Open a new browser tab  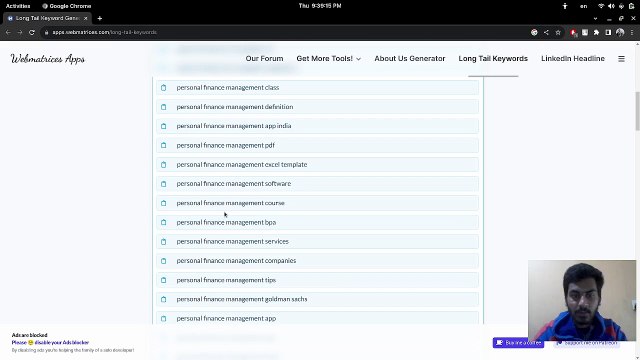tap(100, 18)
